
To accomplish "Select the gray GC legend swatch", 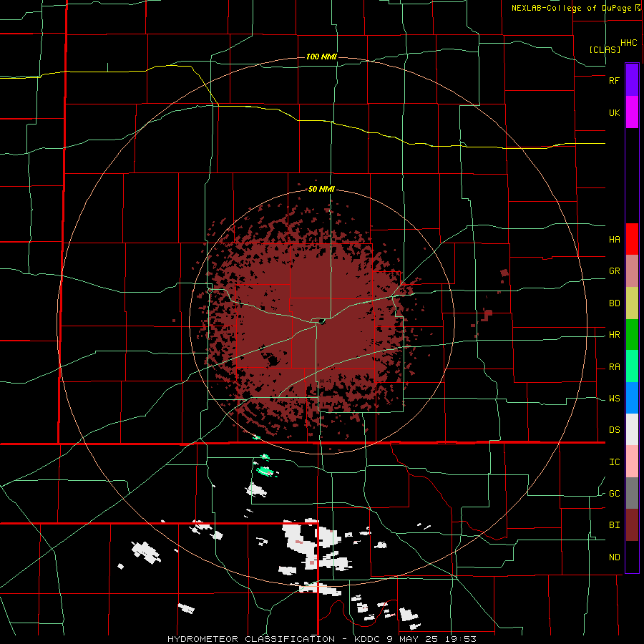I will pos(632,493).
